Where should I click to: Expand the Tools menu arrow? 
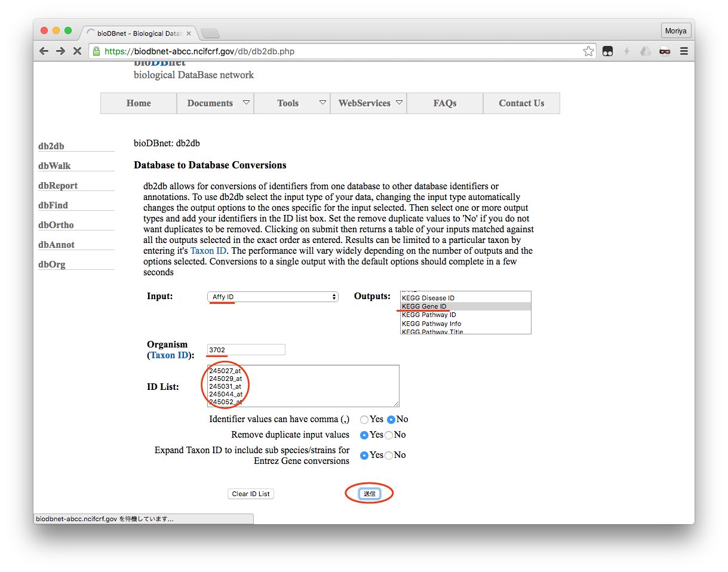322,103
